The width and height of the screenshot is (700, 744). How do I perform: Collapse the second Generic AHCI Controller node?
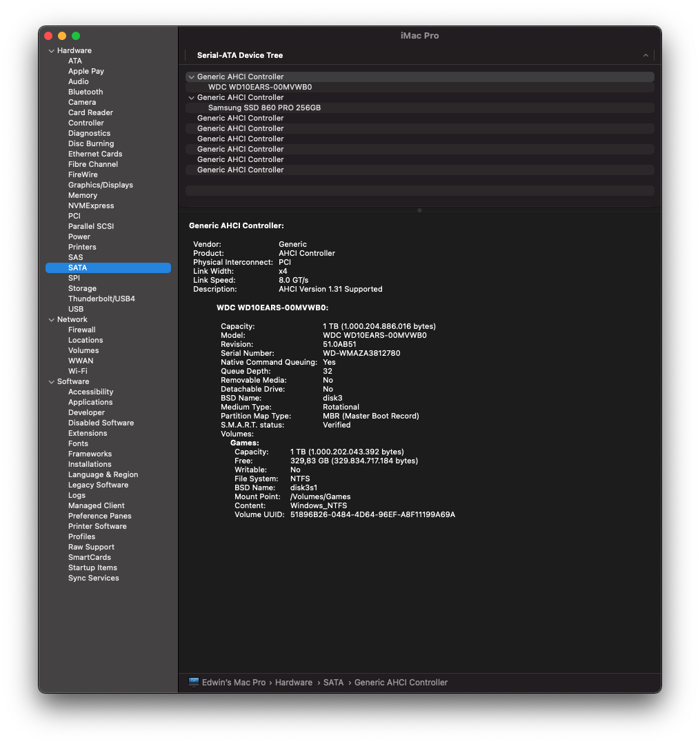coord(191,98)
